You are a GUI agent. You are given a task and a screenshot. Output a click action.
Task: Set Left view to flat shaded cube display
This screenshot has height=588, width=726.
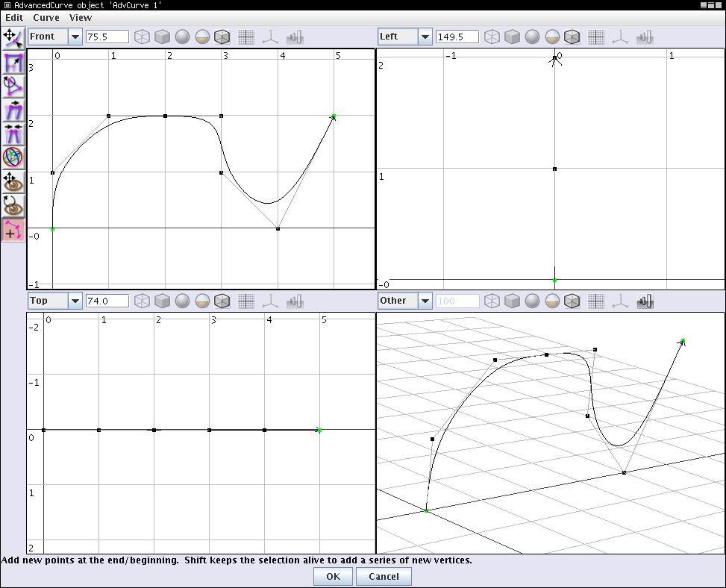[x=512, y=37]
